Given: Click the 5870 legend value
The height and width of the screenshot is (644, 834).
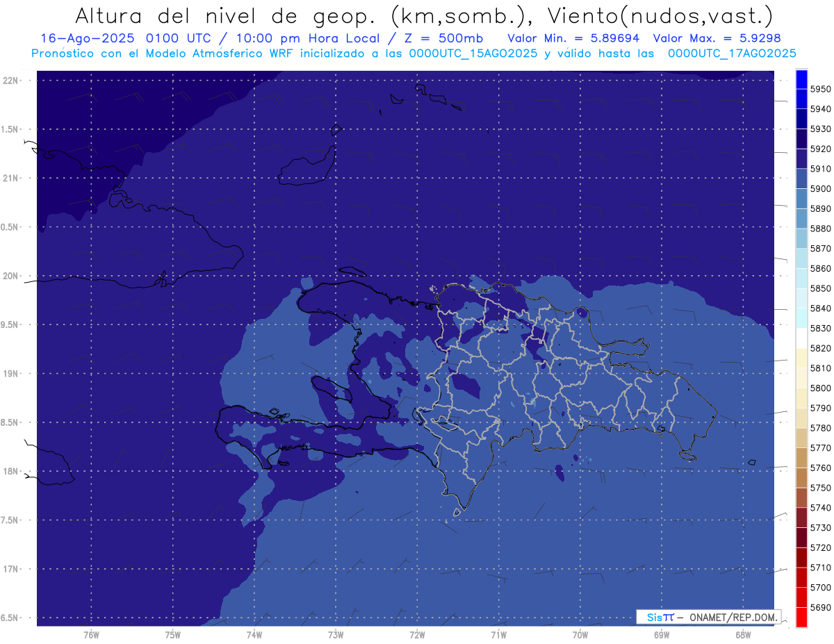Looking at the screenshot, I should (x=821, y=249).
